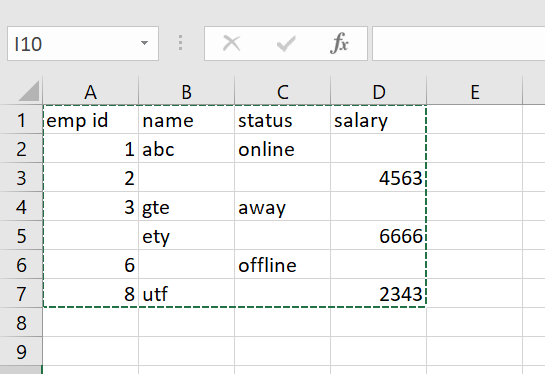Select emp id cell with value 3

(x=91, y=206)
